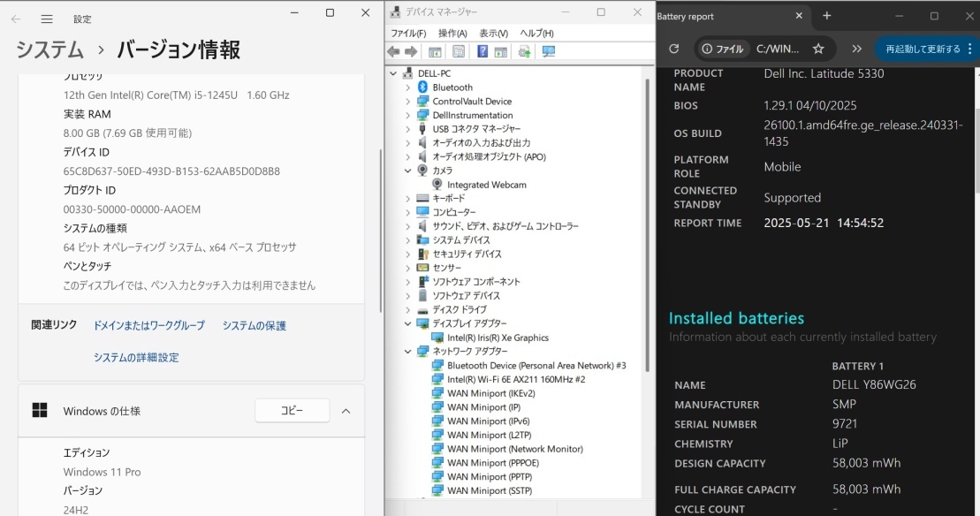Click the ファイル site info chip
Screen dimensions: 980x516
723,49
